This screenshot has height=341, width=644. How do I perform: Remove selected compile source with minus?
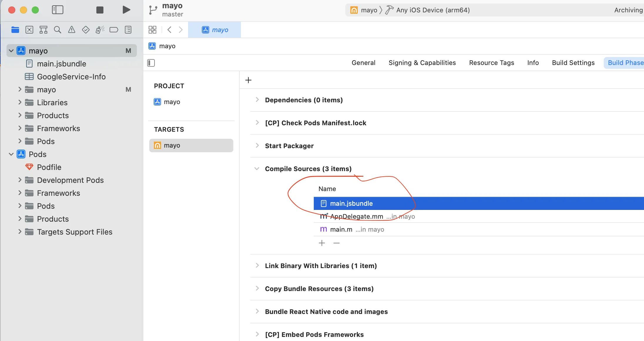(x=336, y=243)
